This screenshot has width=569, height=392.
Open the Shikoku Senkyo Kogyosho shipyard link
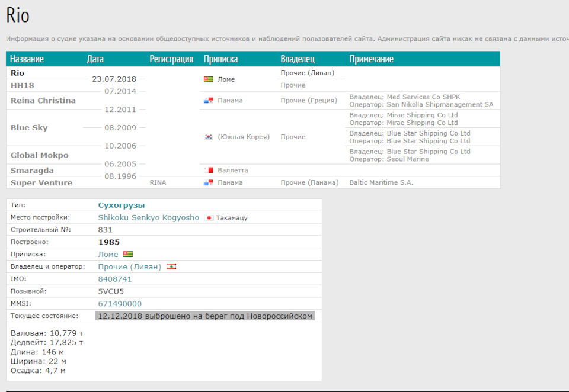(x=148, y=217)
